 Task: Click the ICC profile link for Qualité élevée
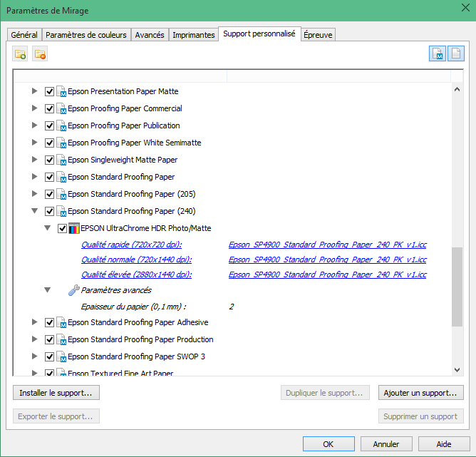coord(328,274)
